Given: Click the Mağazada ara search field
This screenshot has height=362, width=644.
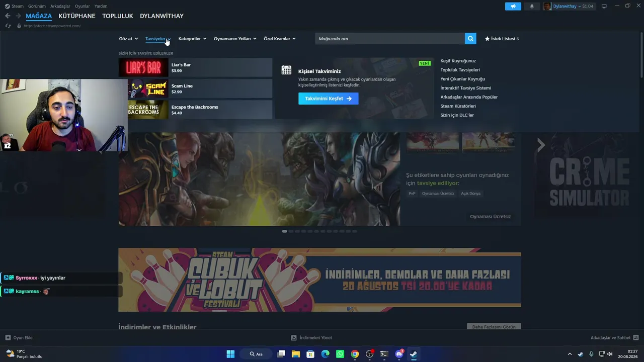Looking at the screenshot, I should pyautogui.click(x=390, y=39).
